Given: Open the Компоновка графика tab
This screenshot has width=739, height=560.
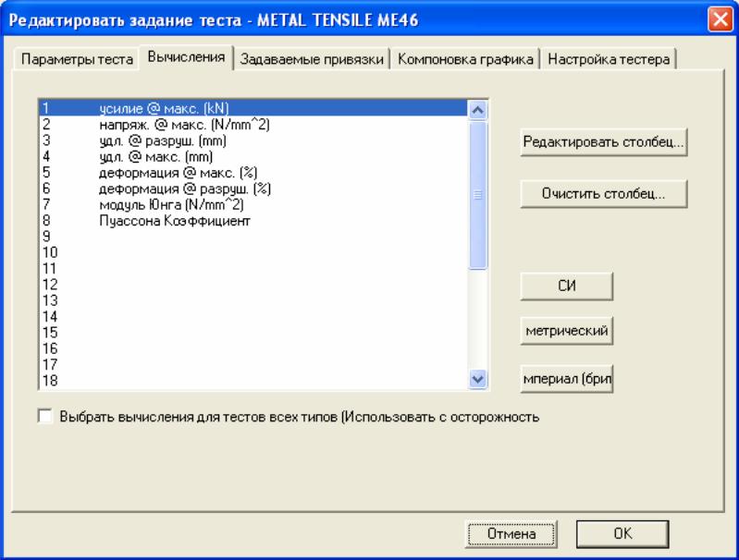Looking at the screenshot, I should pyautogui.click(x=465, y=59).
